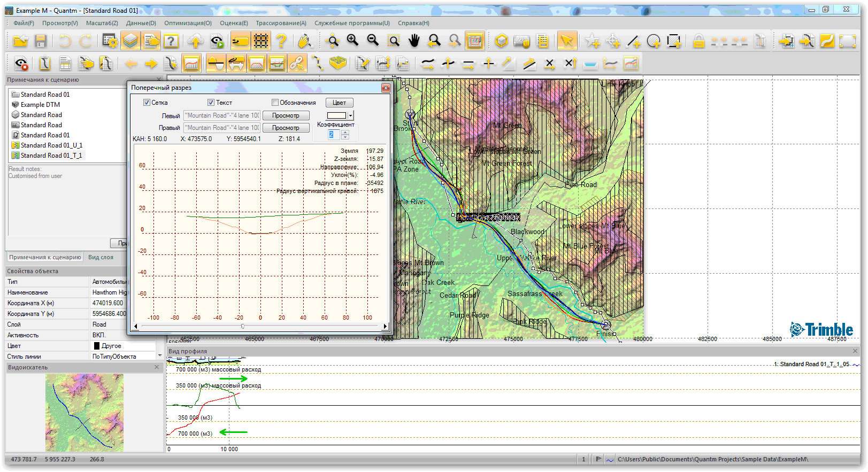Click the zoom extents icon with arrows
The width and height of the screenshot is (868, 472).
point(332,41)
